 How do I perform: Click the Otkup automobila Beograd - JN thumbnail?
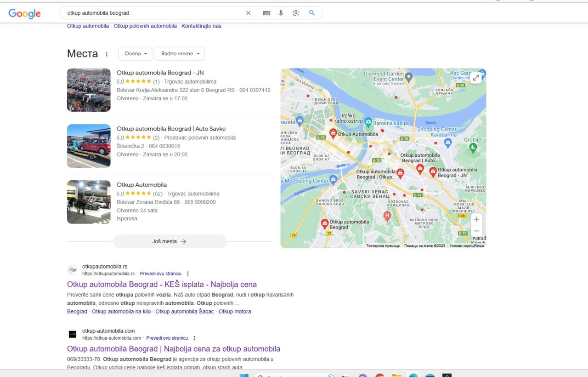pyautogui.click(x=89, y=90)
